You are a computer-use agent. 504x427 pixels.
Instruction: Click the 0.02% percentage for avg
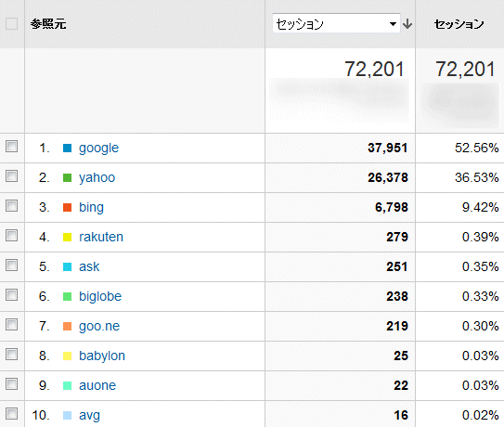click(480, 416)
